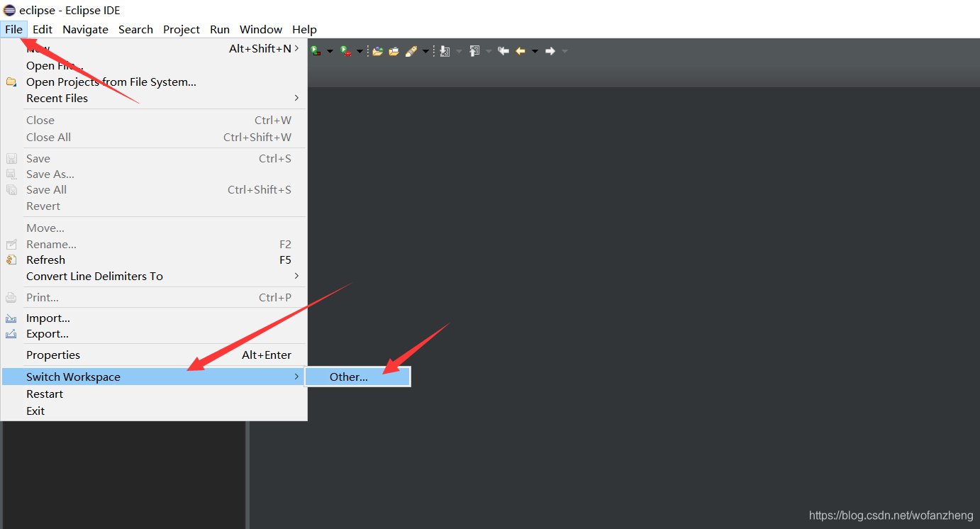Click the icon beside Rename

point(11,245)
